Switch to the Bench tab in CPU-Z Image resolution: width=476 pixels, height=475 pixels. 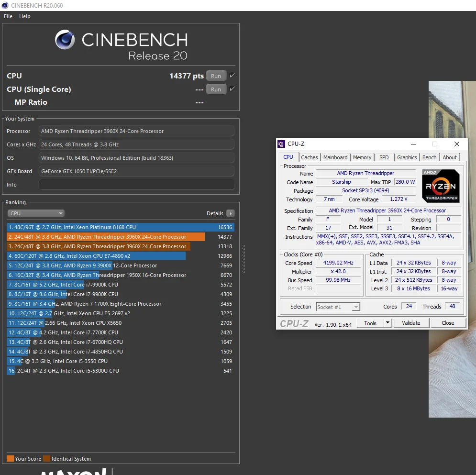(x=429, y=157)
